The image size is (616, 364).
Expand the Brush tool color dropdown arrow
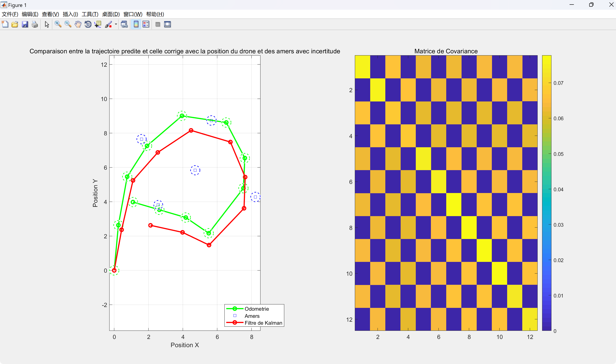[116, 24]
